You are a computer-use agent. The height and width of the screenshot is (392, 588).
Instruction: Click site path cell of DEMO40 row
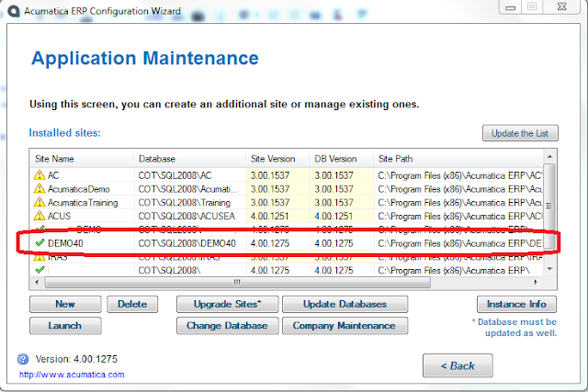459,243
